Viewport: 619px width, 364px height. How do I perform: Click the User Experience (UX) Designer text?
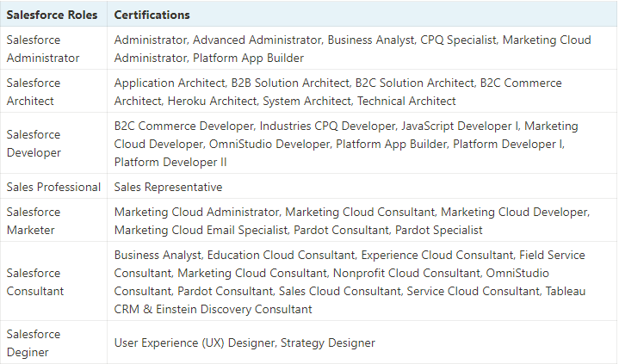(x=195, y=342)
